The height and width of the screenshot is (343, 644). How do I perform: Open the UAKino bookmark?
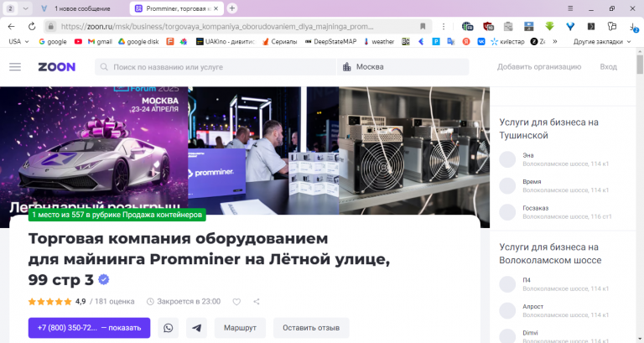click(226, 41)
